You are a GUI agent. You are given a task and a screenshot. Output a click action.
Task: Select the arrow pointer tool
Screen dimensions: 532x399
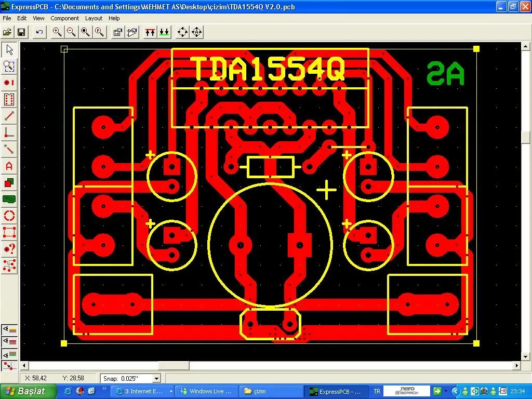pyautogui.click(x=9, y=49)
